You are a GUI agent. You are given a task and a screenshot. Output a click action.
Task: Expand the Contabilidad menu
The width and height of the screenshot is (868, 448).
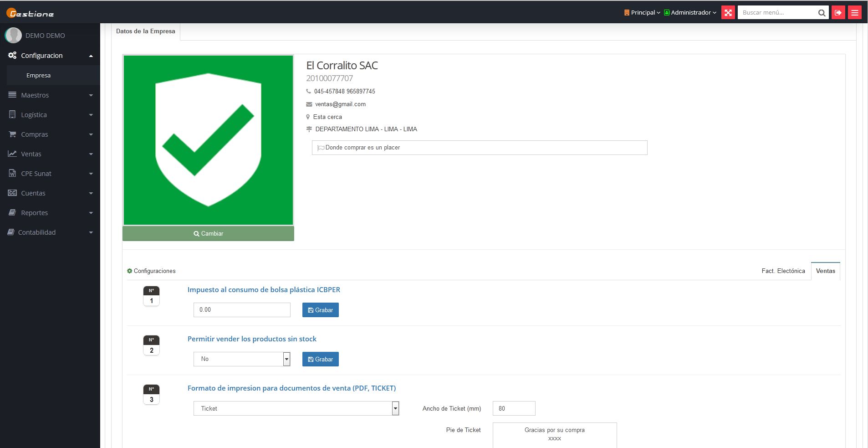tap(91, 232)
